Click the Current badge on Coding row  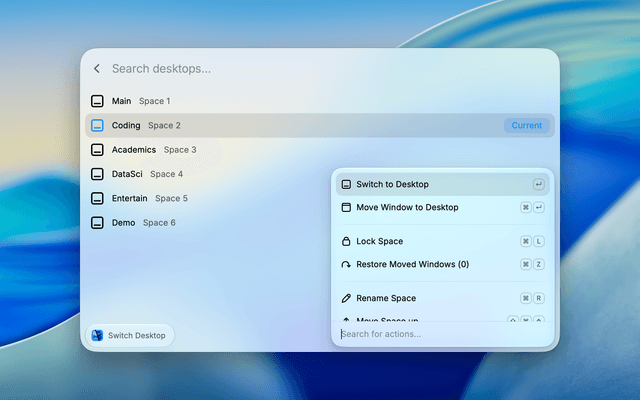(x=527, y=125)
